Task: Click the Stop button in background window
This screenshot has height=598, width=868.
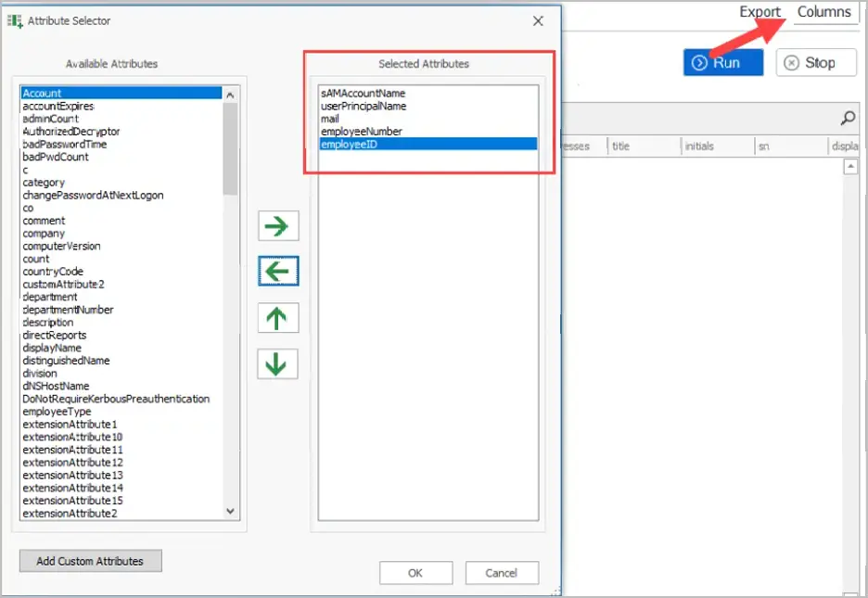Action: click(816, 62)
